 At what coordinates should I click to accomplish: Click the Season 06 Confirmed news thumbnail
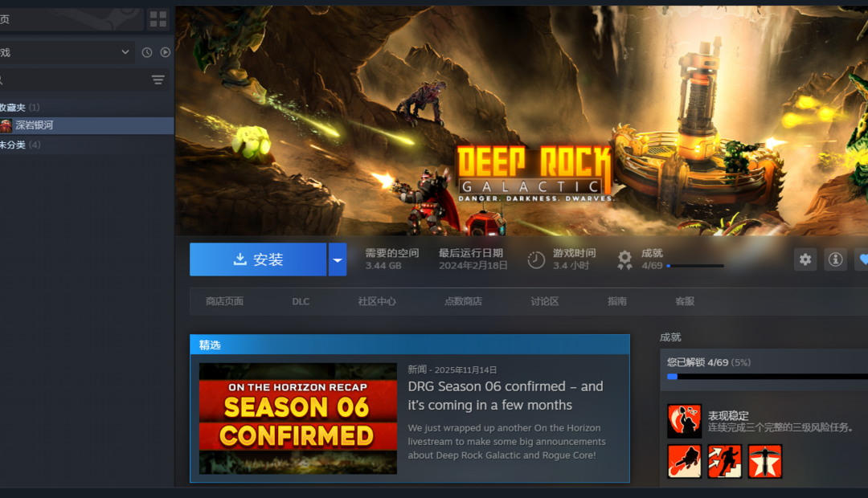(x=297, y=418)
